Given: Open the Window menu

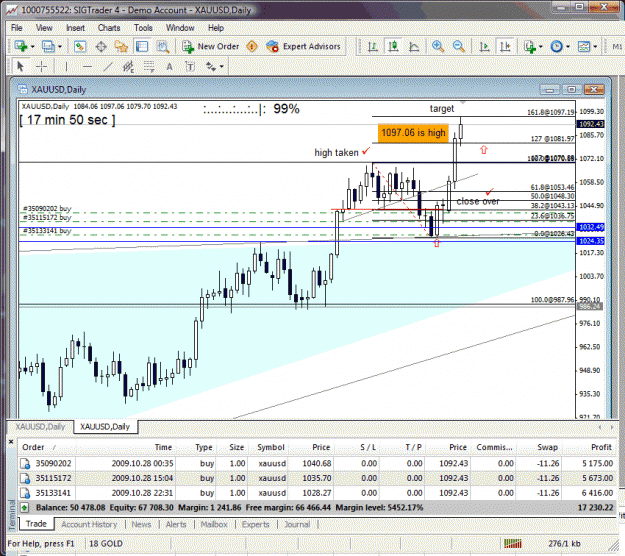Looking at the screenshot, I should point(180,28).
